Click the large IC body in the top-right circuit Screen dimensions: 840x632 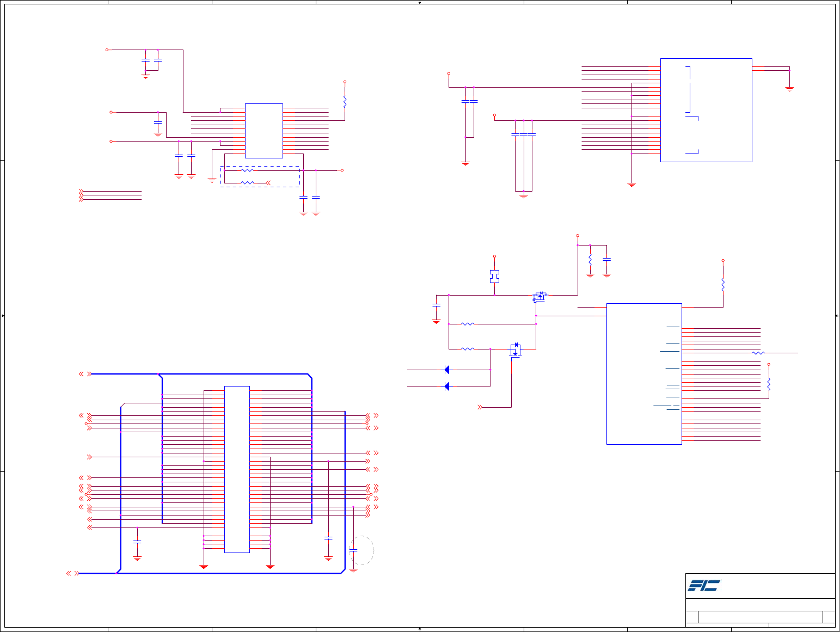point(706,110)
